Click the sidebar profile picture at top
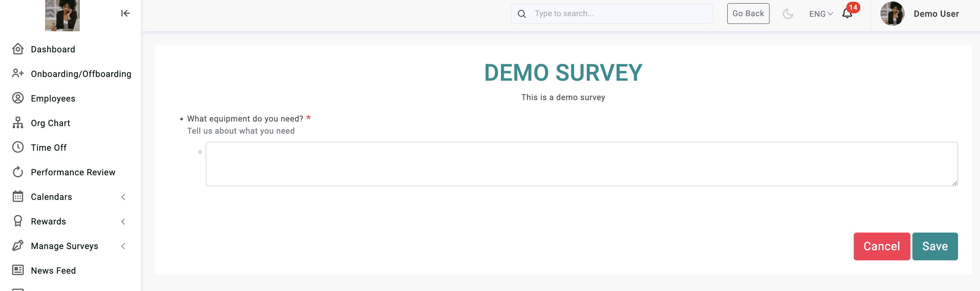 [x=62, y=15]
